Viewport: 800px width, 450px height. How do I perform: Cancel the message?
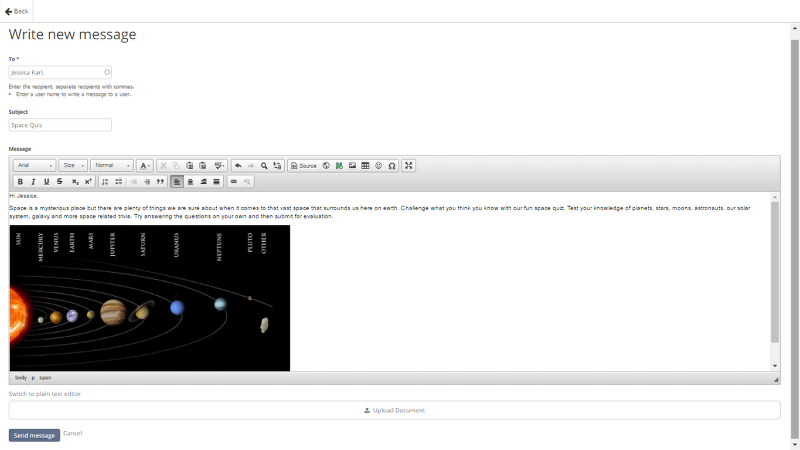(x=72, y=433)
